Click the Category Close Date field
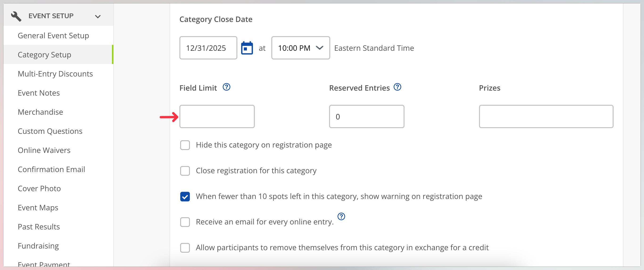644x270 pixels. [208, 48]
